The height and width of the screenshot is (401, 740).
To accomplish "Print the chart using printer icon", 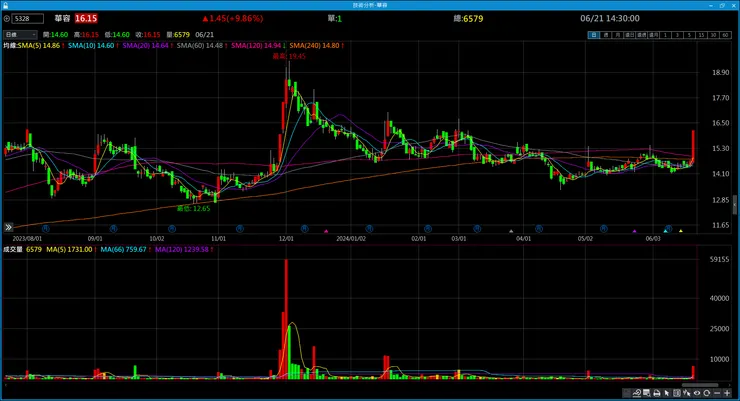I will 656,393.
